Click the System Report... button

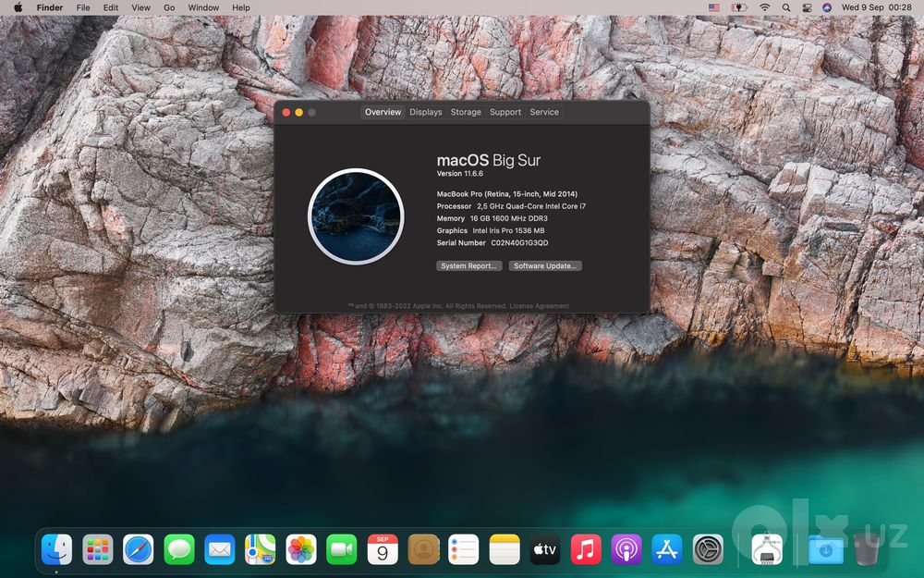click(469, 266)
